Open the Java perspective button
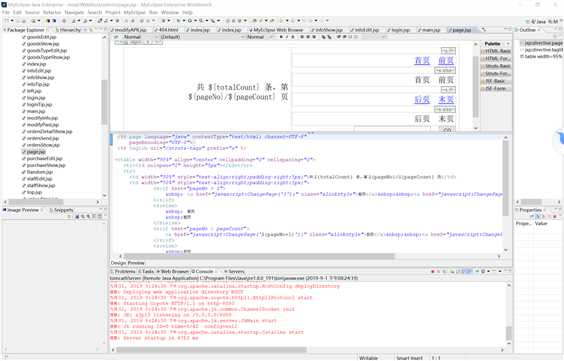 (x=538, y=22)
